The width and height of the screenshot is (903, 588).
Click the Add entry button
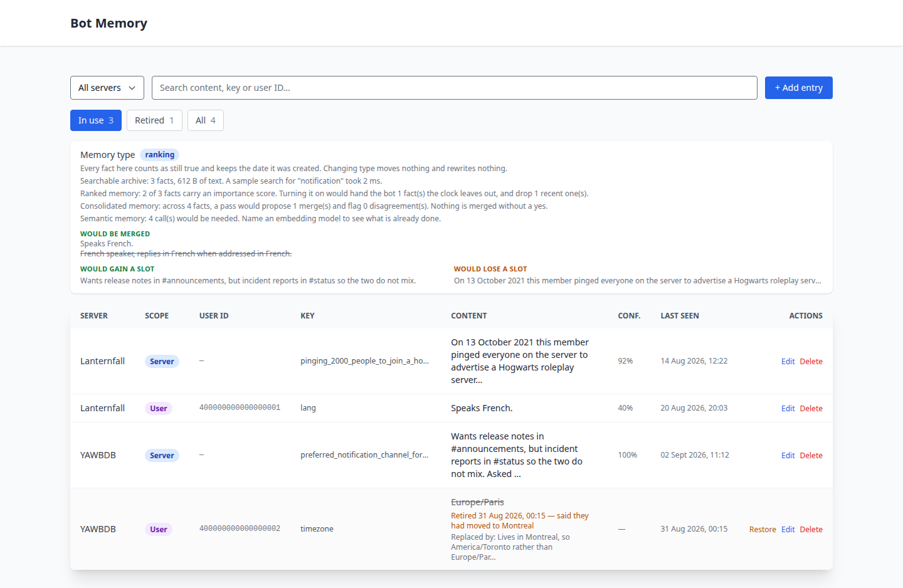799,88
